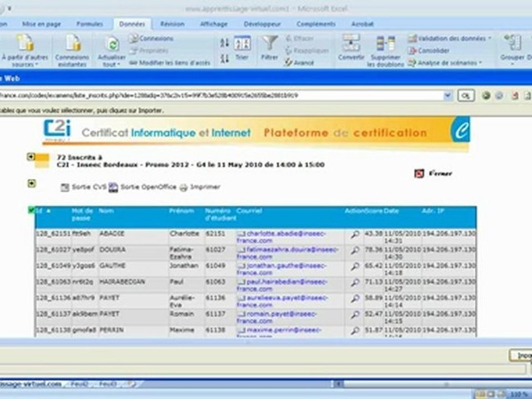Select the table arrow beside 72 Inscrits

point(31,157)
